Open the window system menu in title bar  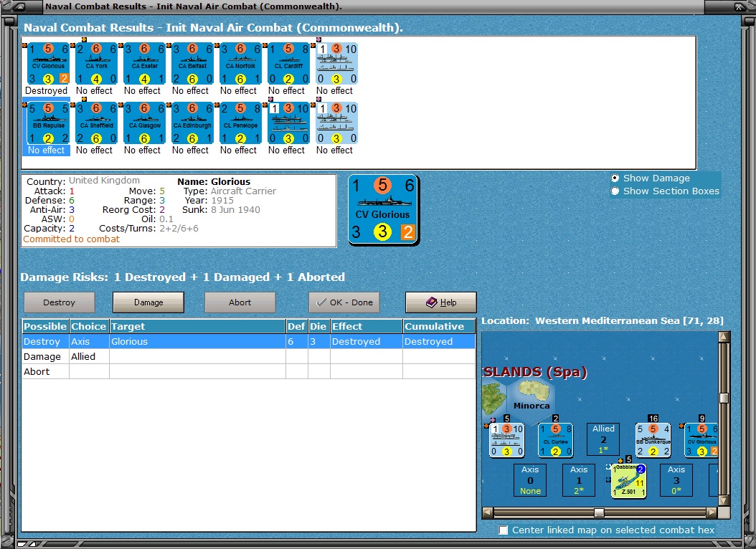pos(18,6)
